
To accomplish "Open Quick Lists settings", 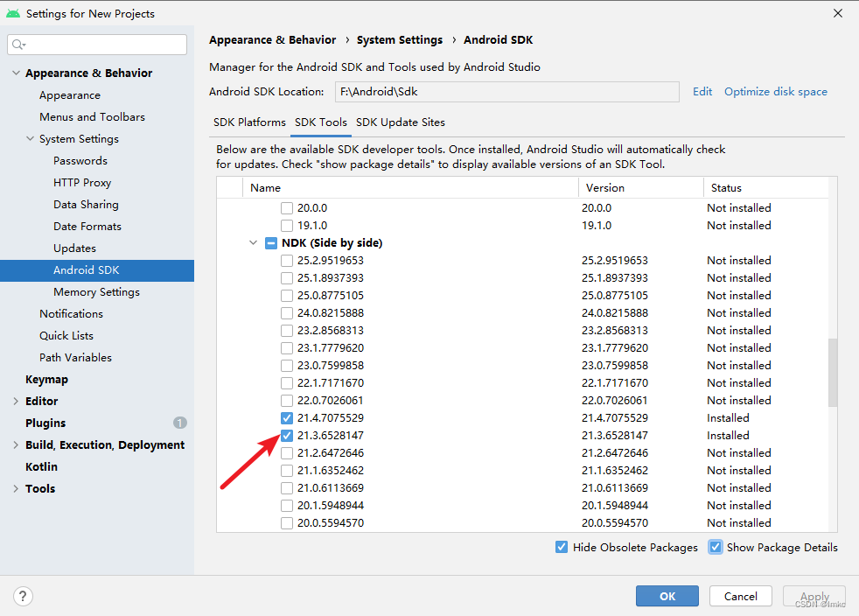I will [x=66, y=336].
